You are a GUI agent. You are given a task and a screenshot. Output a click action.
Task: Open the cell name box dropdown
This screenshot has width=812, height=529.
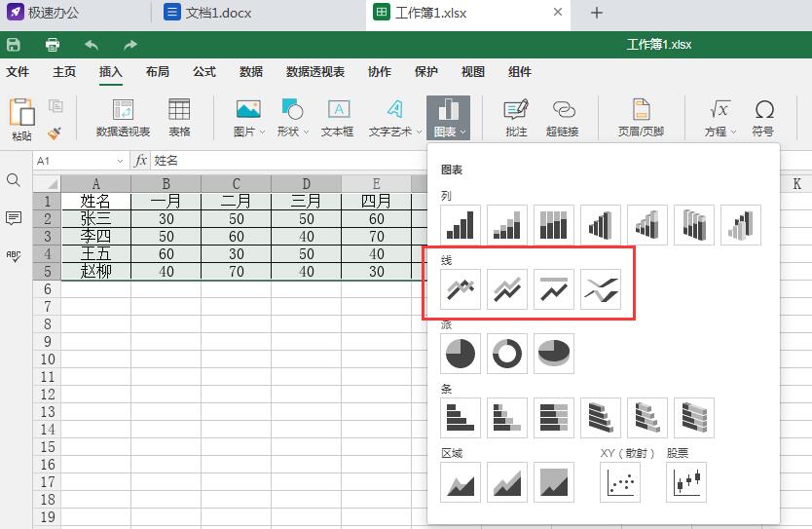point(121,161)
